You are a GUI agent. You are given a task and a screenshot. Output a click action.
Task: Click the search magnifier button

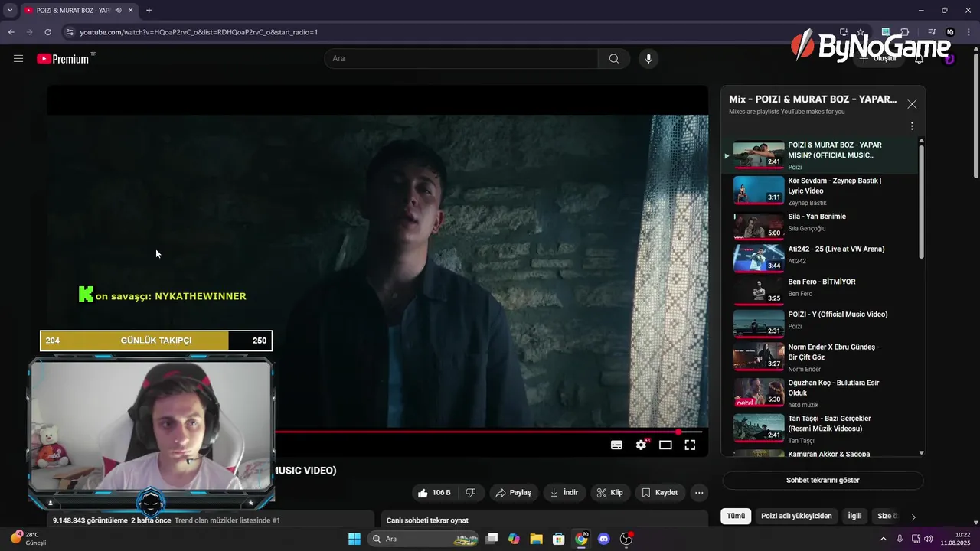pyautogui.click(x=613, y=58)
